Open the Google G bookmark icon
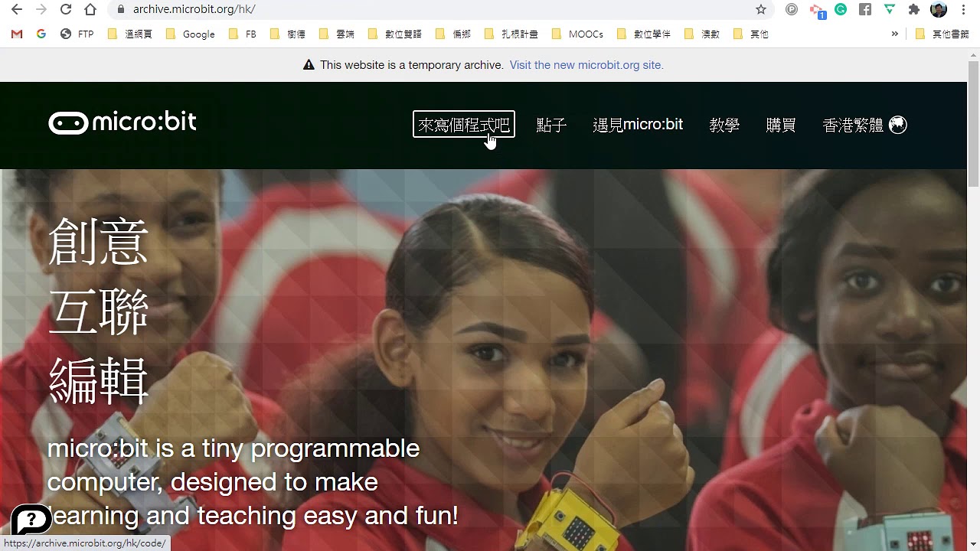This screenshot has width=980, height=551. point(41,34)
